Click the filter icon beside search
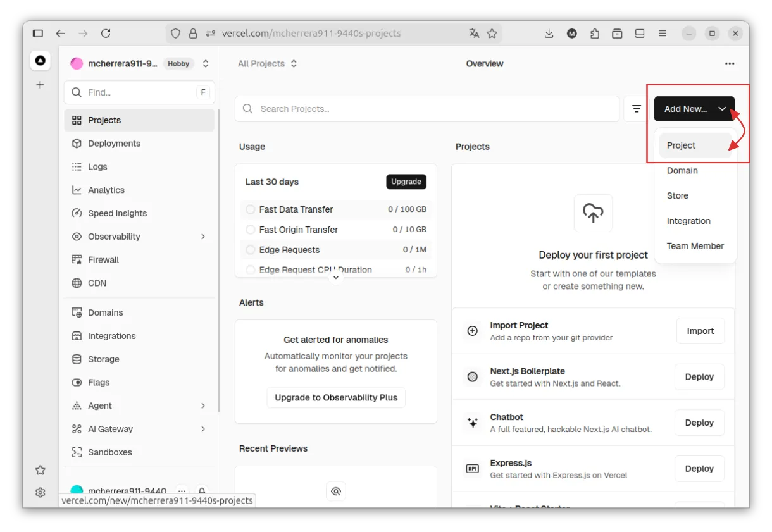The image size is (772, 532). click(x=637, y=109)
